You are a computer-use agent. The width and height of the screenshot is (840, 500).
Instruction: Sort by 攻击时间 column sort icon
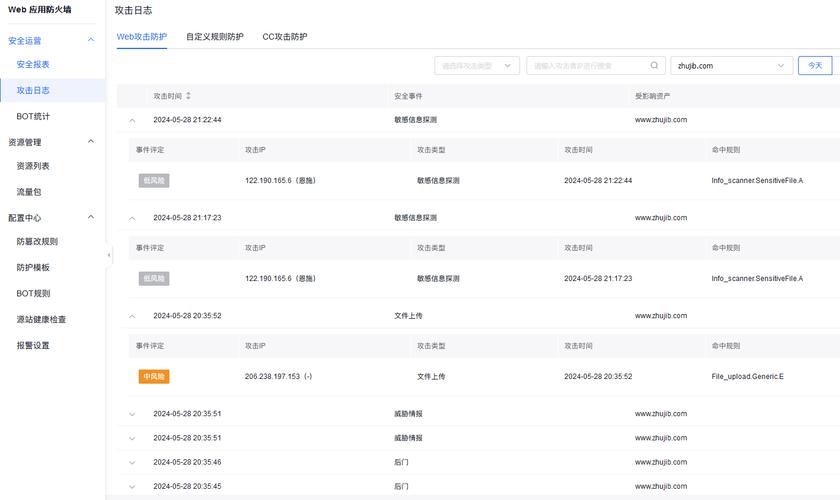[x=188, y=96]
